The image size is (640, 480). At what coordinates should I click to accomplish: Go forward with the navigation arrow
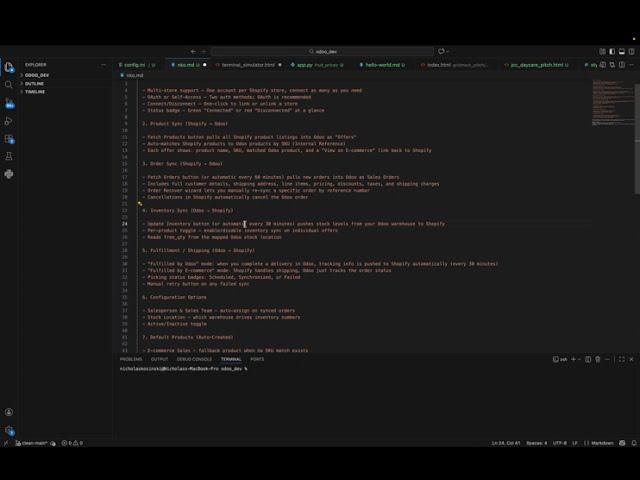203,51
